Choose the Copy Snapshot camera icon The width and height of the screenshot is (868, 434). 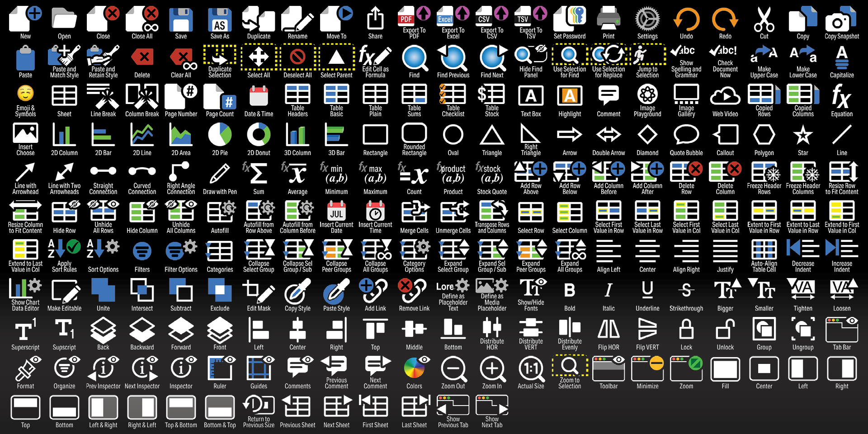[x=842, y=19]
